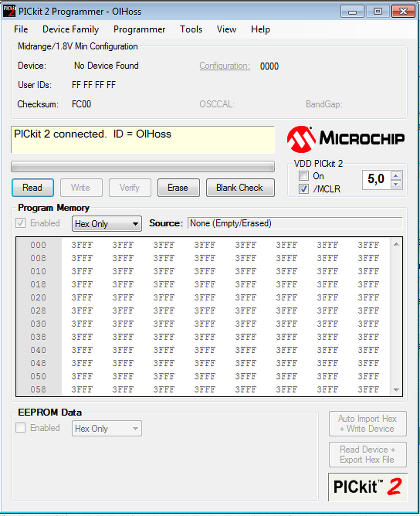Click address 050 in program memory

[38, 376]
